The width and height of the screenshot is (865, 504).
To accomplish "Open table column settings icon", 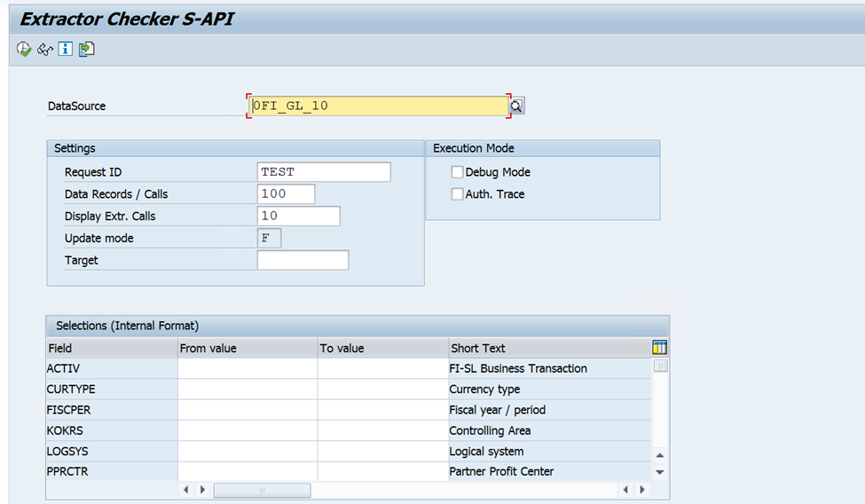I will (x=659, y=348).
